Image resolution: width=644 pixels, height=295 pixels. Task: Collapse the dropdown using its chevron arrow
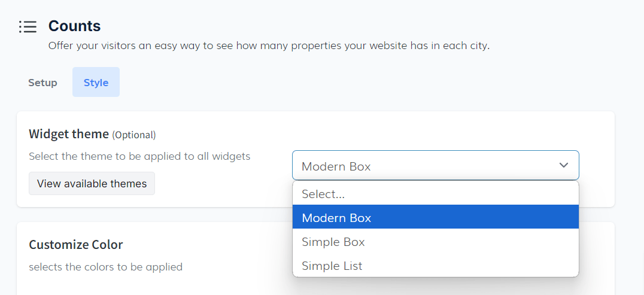coord(563,165)
